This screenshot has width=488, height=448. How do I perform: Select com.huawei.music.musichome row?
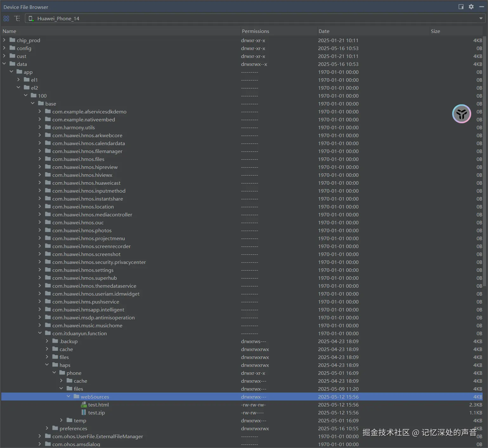pos(242,325)
